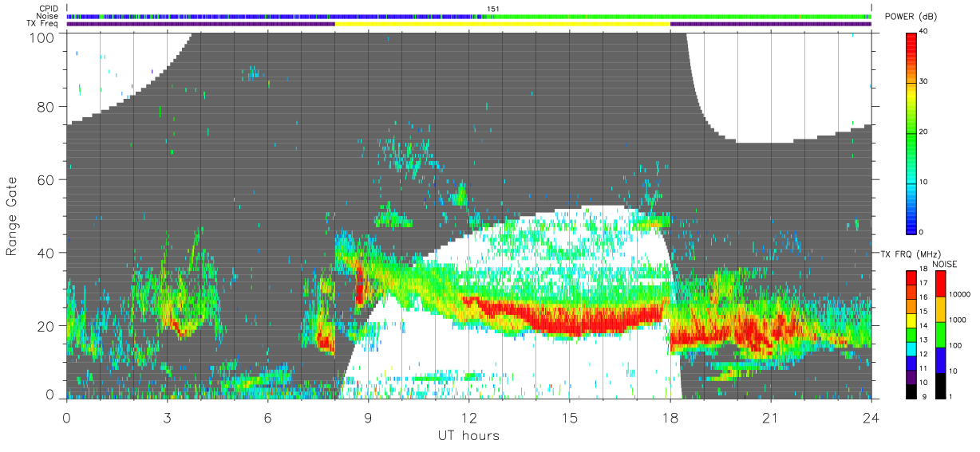The width and height of the screenshot is (980, 452).
Task: Click the UT hours axis title
Action: tap(468, 435)
